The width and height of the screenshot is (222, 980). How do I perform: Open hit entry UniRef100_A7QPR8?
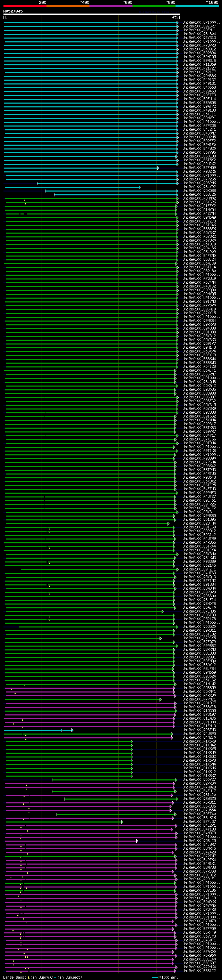199,45
